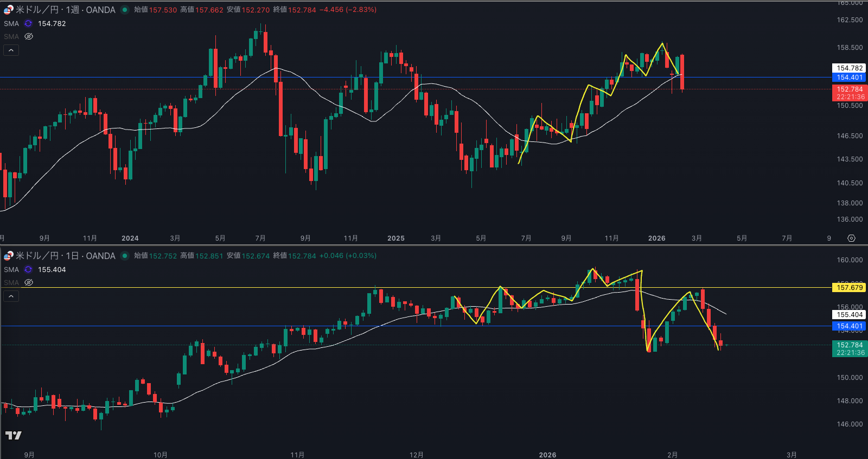
Task: Collapse the daily chart indicator legend
Action: [x=11, y=296]
